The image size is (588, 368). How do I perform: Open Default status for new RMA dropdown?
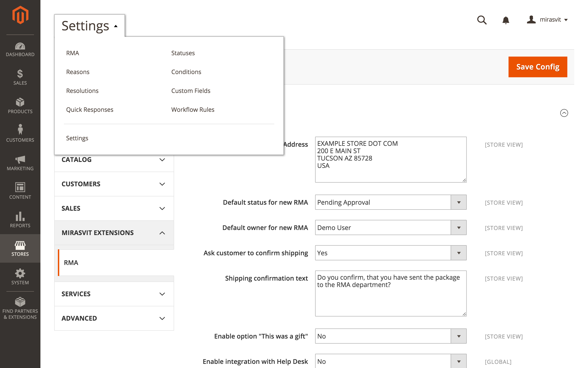(391, 202)
